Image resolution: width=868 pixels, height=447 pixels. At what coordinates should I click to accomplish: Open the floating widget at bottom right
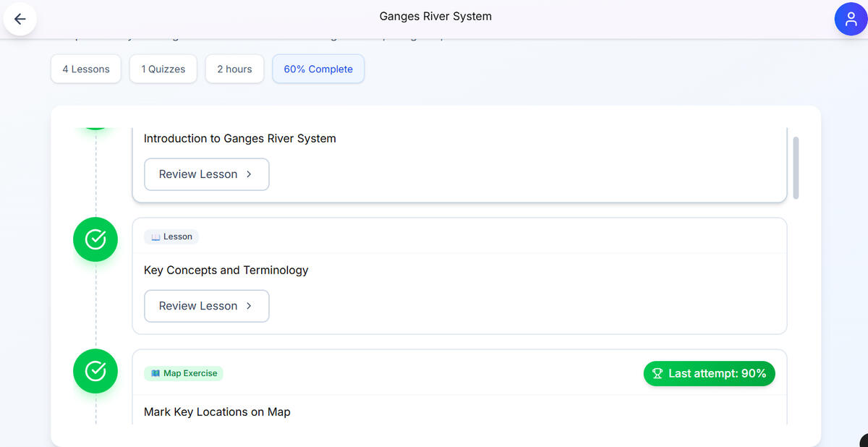pyautogui.click(x=861, y=441)
